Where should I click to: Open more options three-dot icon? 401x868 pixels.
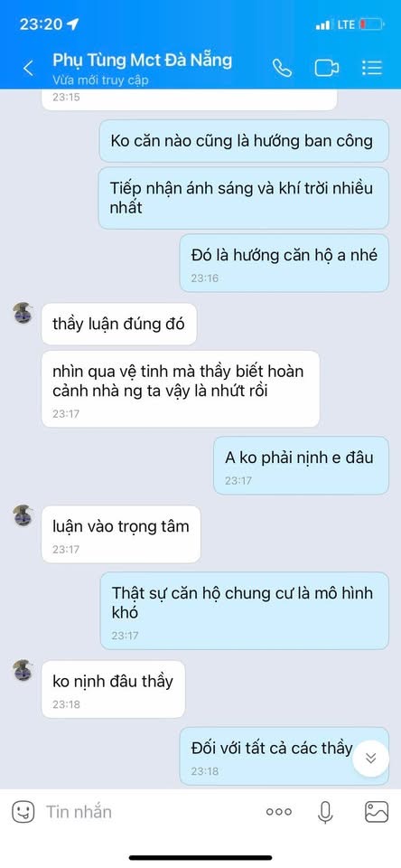click(x=279, y=812)
